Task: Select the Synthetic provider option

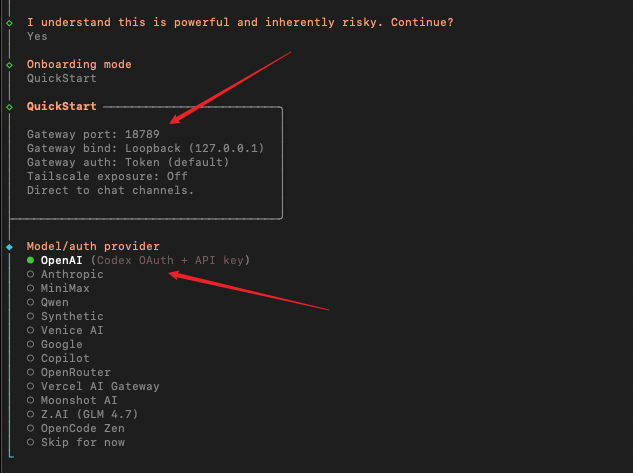Action: point(65,316)
